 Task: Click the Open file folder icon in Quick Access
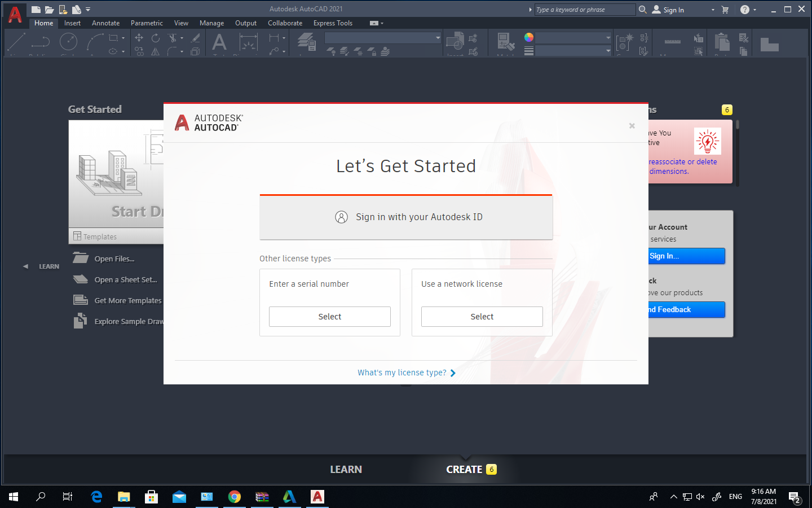pyautogui.click(x=49, y=10)
